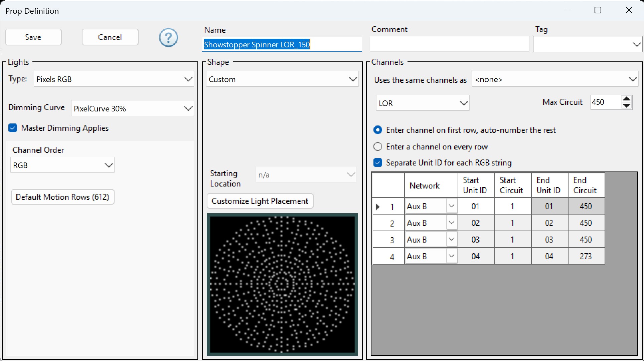This screenshot has width=644, height=361.
Task: Click the Save button
Action: point(33,37)
